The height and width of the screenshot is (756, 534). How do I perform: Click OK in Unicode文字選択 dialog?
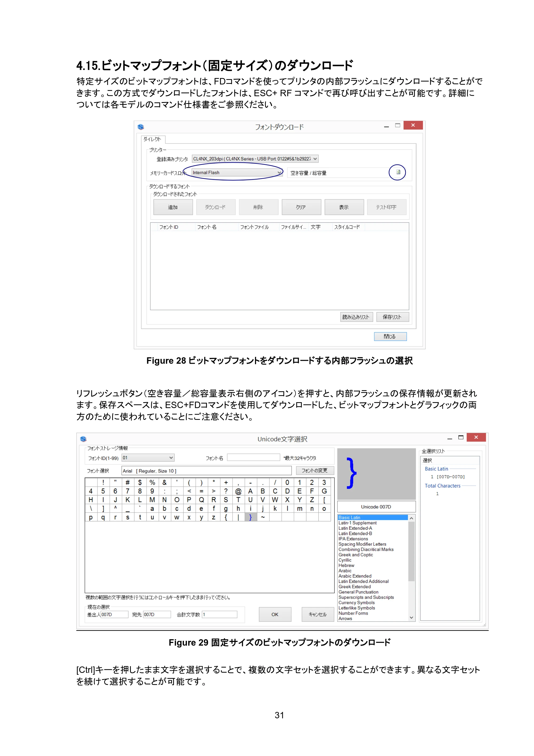click(275, 614)
